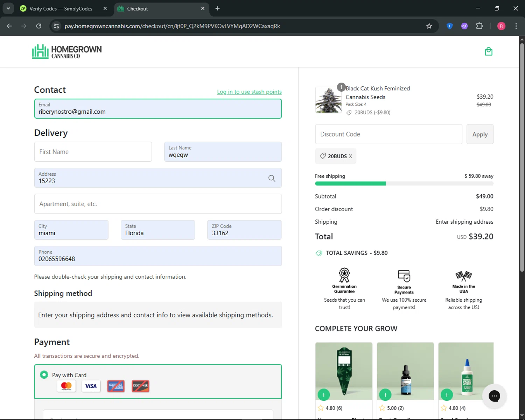Viewport: 525px width, 420px height.
Task: Click the TOTAL SAVINGS - $9.80 text
Action: tap(357, 253)
